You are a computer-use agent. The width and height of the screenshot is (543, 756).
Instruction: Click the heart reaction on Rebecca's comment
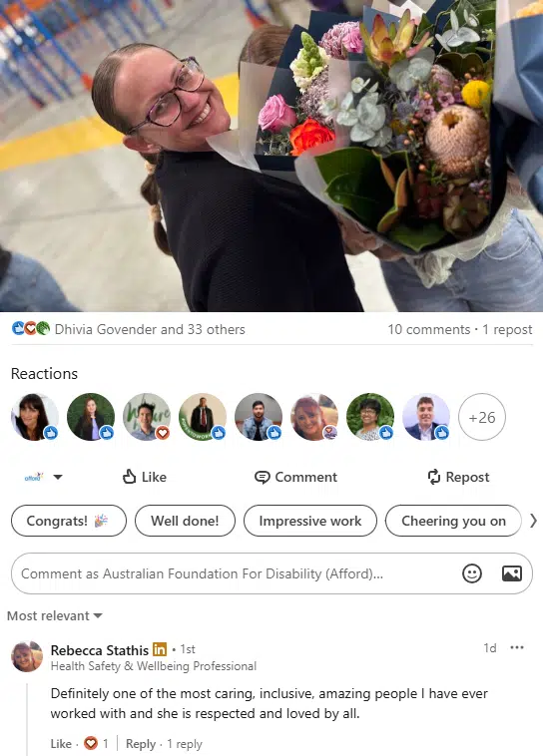point(90,743)
